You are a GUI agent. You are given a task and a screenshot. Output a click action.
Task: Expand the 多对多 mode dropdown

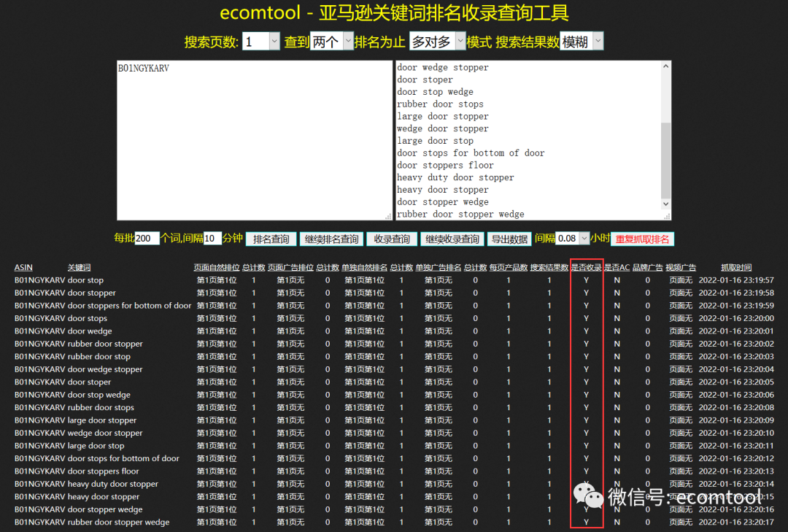click(437, 42)
